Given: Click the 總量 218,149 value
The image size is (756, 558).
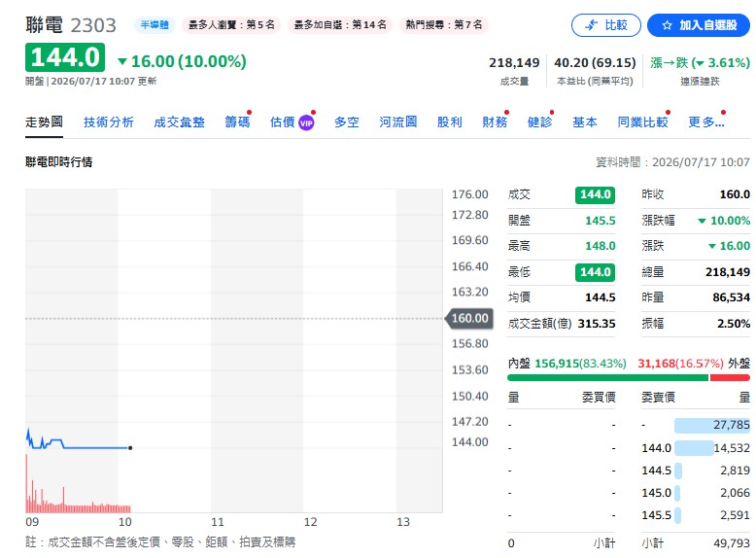Looking at the screenshot, I should 728,272.
